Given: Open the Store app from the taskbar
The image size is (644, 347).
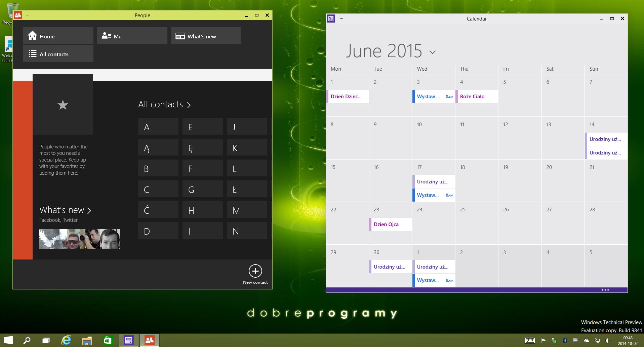Looking at the screenshot, I should [x=108, y=341].
